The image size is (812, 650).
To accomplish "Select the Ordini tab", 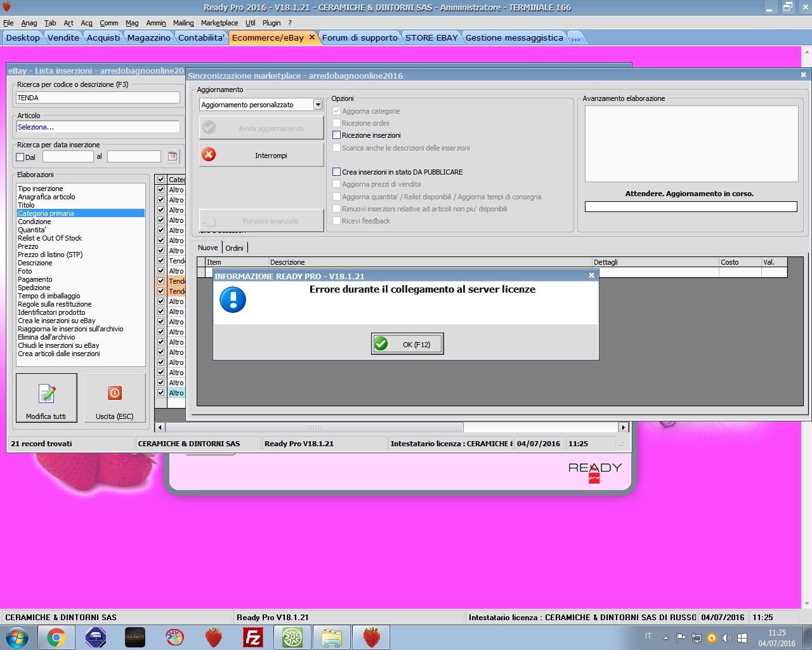I will point(234,248).
